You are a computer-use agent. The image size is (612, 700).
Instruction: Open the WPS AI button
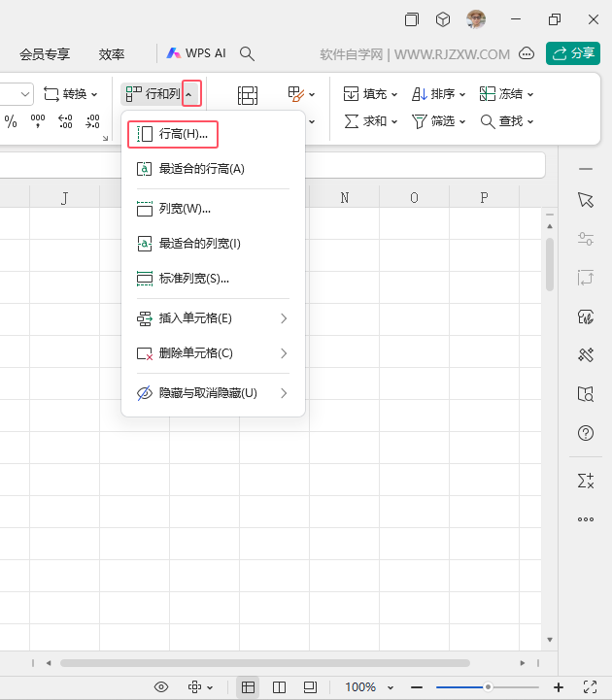tap(196, 53)
